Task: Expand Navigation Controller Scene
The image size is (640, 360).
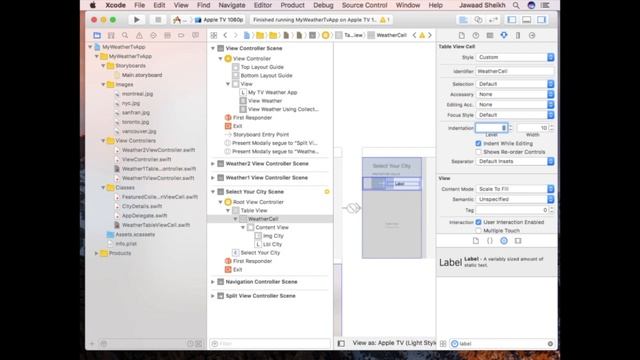Action: [213, 282]
